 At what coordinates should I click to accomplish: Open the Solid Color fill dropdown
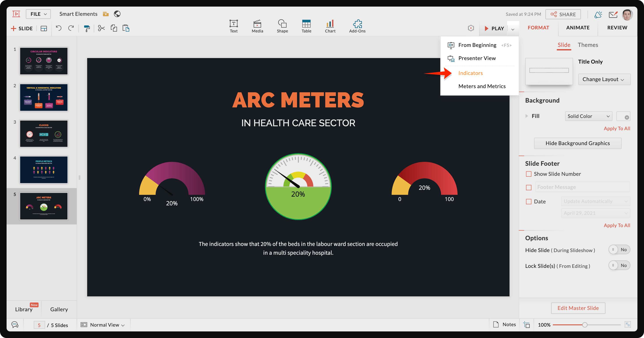[589, 116]
